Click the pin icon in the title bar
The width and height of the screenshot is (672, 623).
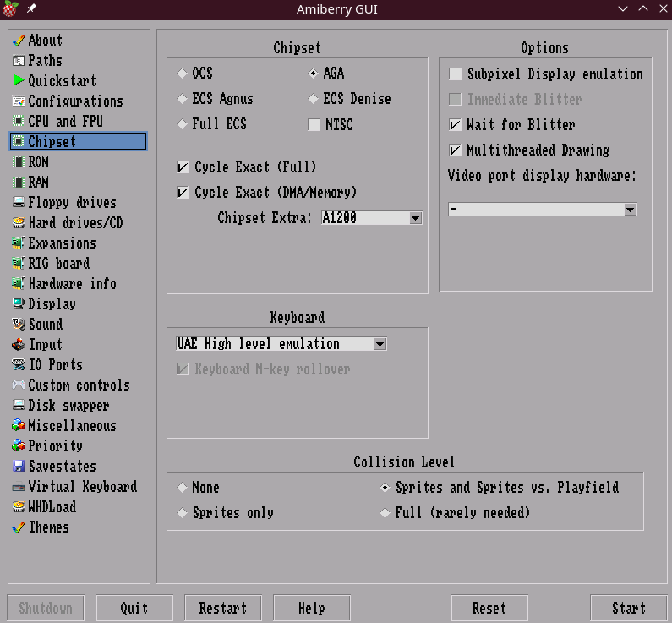31,8
